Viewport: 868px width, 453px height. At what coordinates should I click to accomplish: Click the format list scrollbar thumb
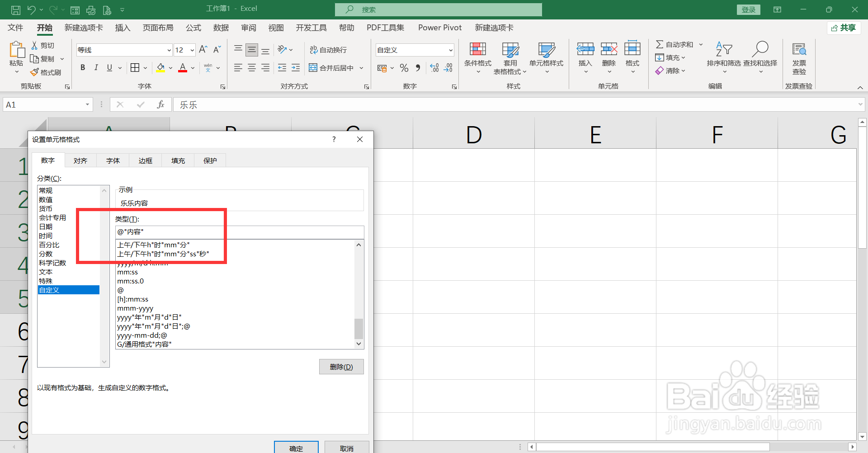click(x=359, y=329)
